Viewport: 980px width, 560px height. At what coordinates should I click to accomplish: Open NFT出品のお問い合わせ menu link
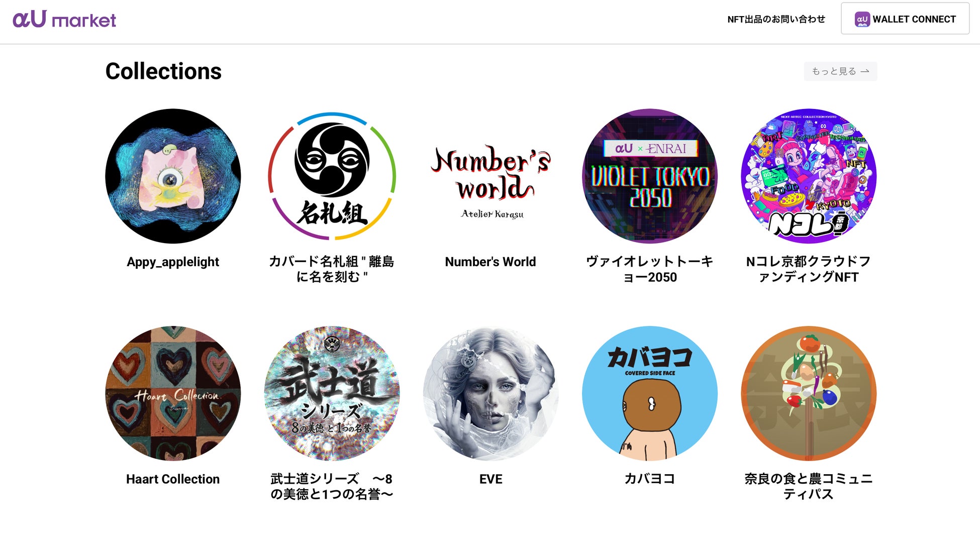pos(776,19)
